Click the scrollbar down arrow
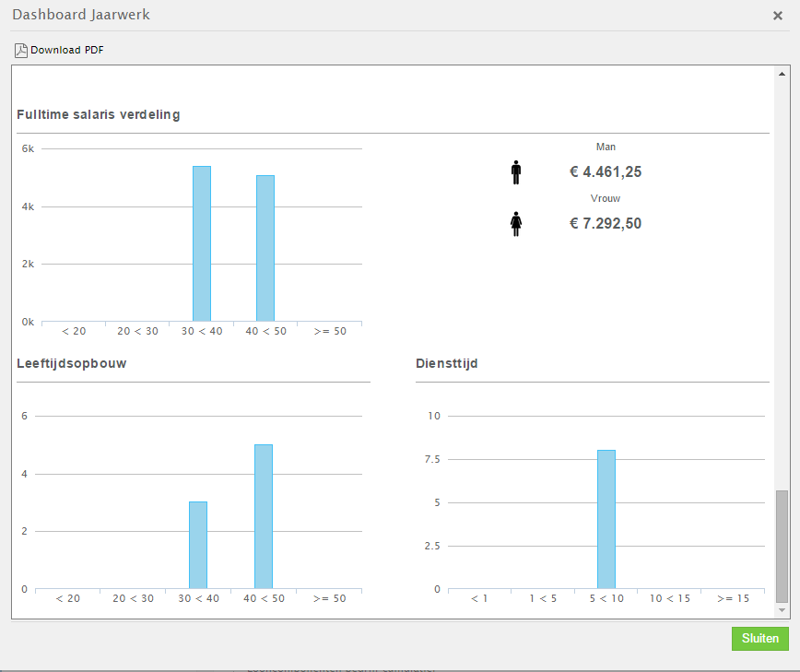Image resolution: width=800 pixels, height=672 pixels. tap(782, 610)
